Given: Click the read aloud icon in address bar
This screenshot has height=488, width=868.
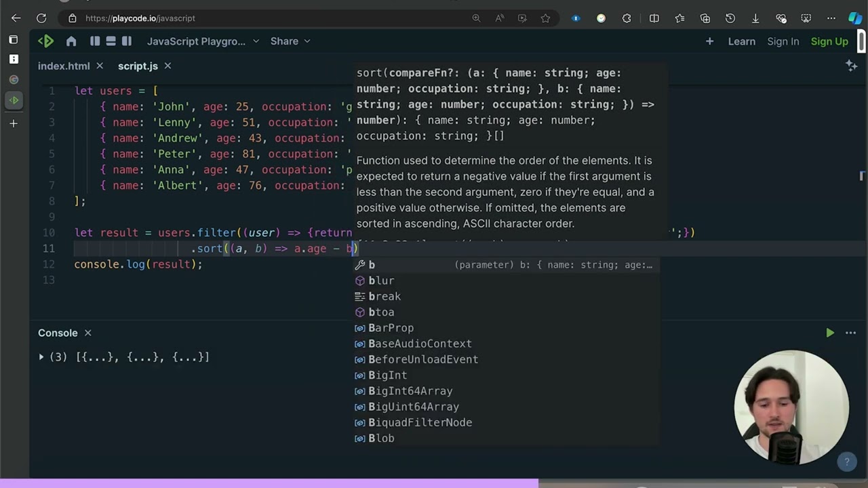Looking at the screenshot, I should click(500, 18).
